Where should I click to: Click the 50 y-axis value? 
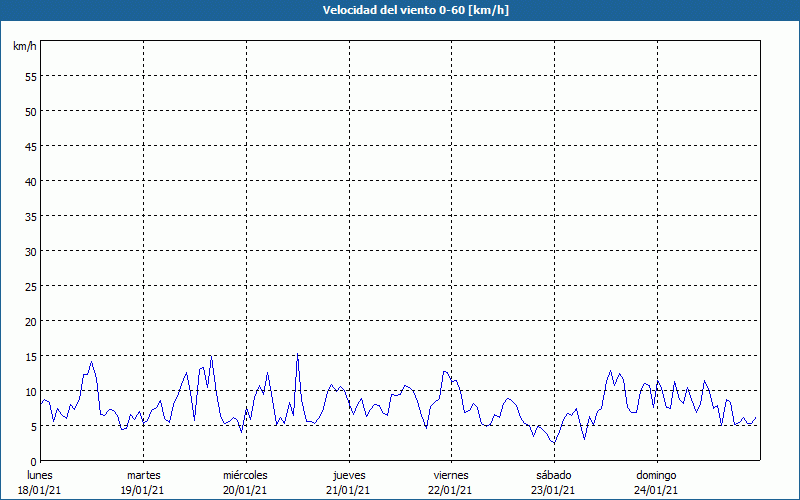point(31,111)
